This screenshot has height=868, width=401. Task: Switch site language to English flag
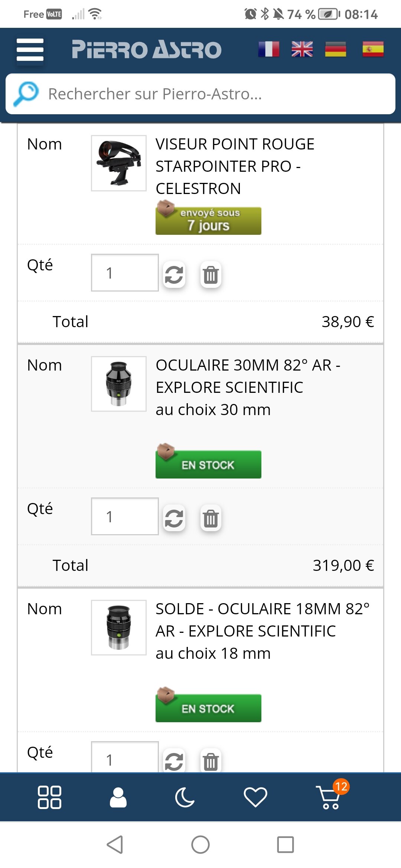302,49
